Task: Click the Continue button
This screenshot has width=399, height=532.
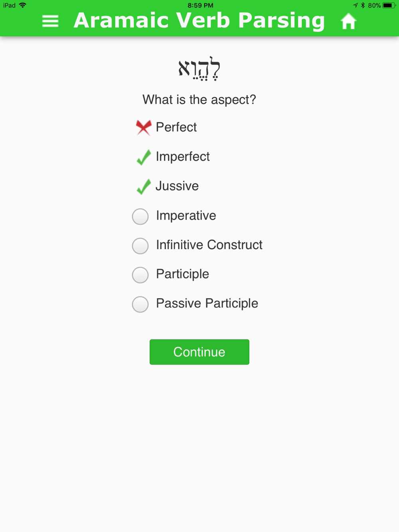Action: click(199, 352)
